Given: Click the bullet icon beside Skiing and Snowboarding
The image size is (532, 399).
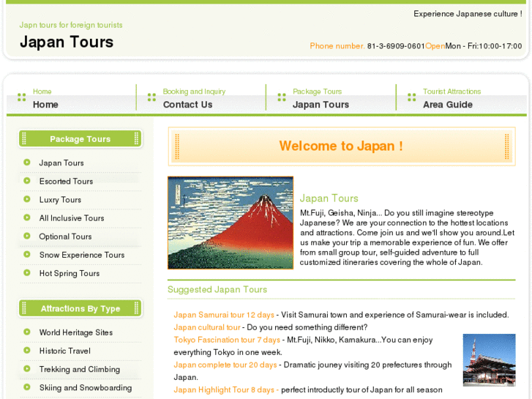Looking at the screenshot, I should click(x=27, y=387).
